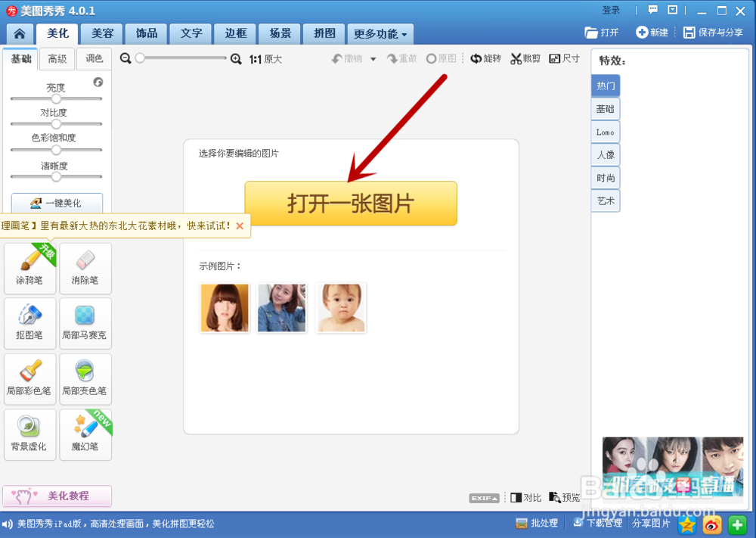Select the 人像 effects category

606,155
